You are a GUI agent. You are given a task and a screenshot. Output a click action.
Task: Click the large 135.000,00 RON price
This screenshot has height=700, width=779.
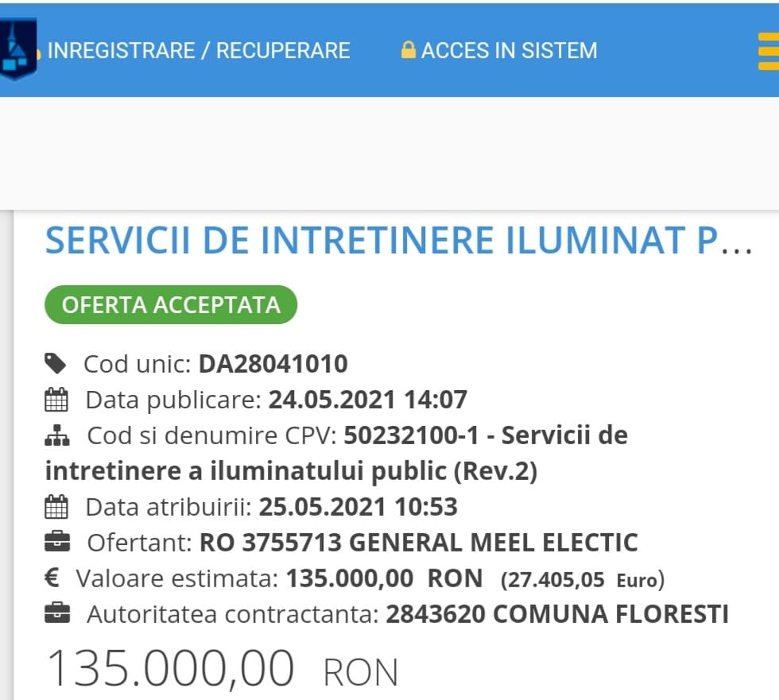(223, 669)
